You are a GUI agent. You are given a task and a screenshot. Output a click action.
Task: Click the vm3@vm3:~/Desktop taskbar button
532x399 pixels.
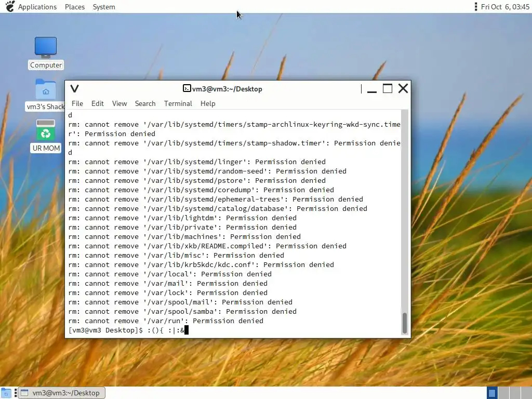click(x=62, y=393)
